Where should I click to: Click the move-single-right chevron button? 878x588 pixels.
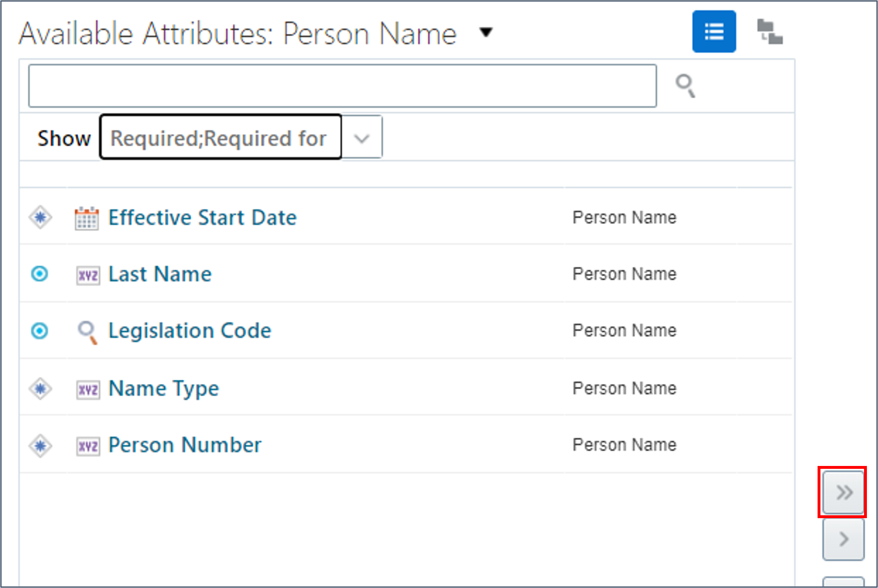coord(843,538)
